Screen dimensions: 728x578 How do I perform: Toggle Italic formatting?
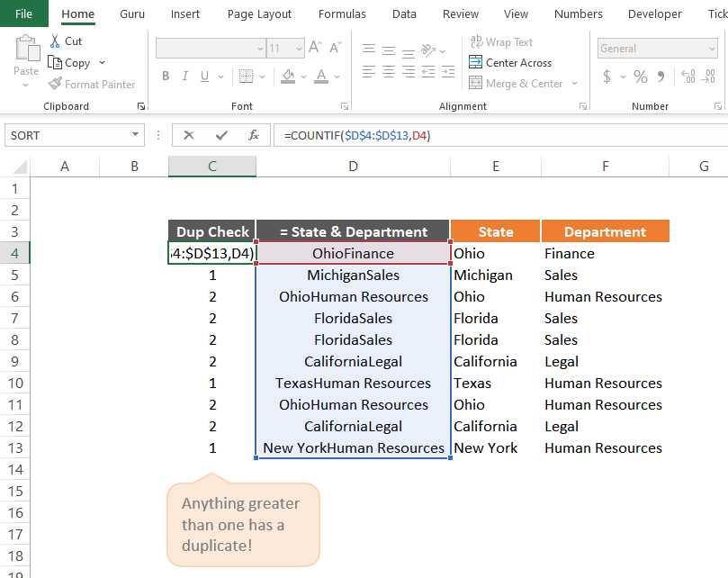[x=185, y=77]
